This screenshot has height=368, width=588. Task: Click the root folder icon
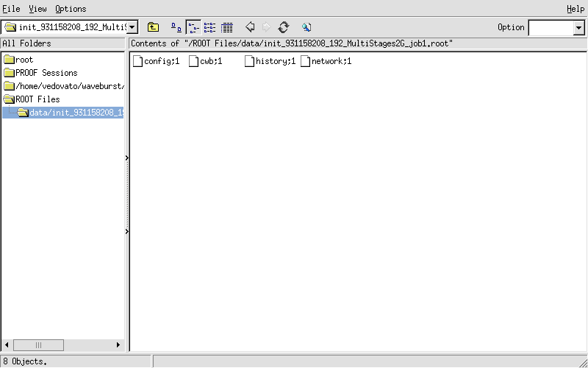(x=9, y=60)
